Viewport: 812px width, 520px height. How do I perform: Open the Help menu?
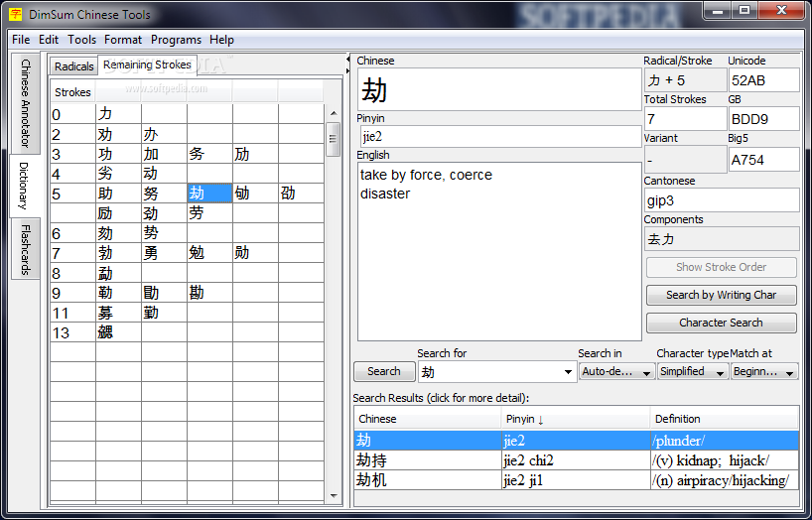pyautogui.click(x=221, y=40)
